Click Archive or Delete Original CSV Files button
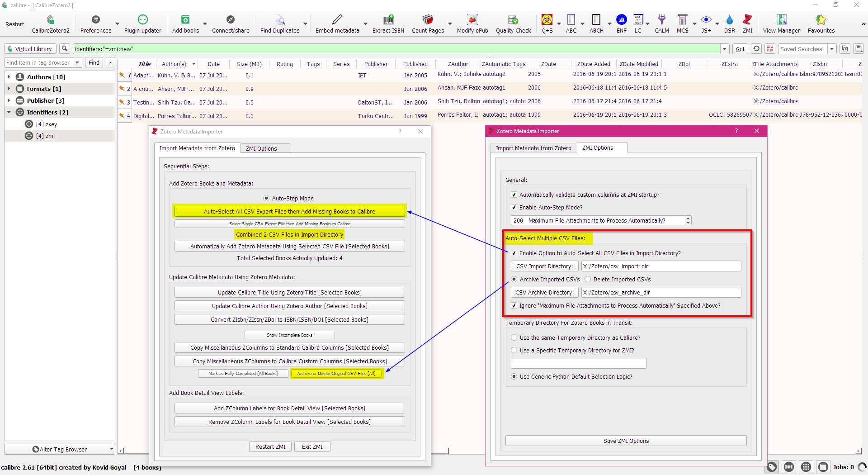This screenshot has width=868, height=475. coord(336,374)
